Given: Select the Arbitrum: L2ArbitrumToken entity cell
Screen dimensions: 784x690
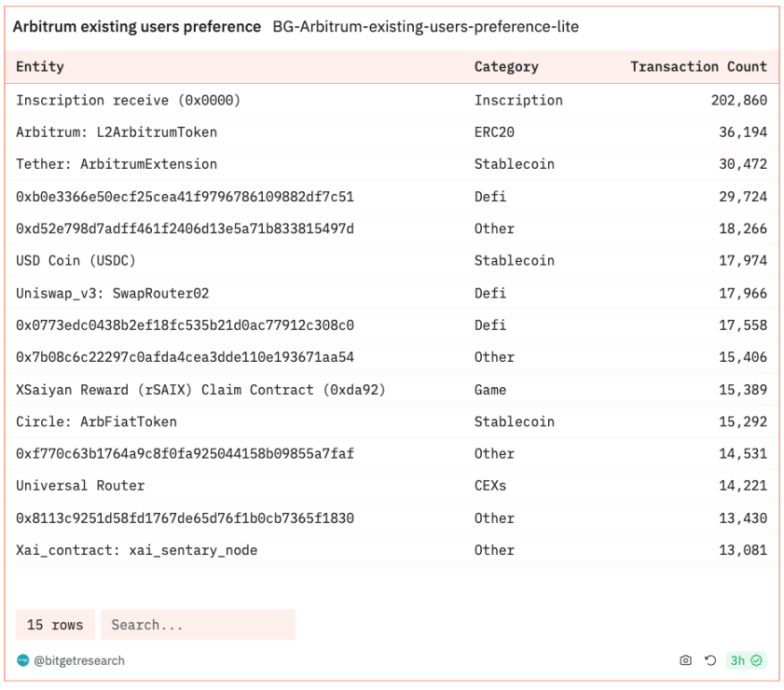Looking at the screenshot, I should pyautogui.click(x=117, y=132).
